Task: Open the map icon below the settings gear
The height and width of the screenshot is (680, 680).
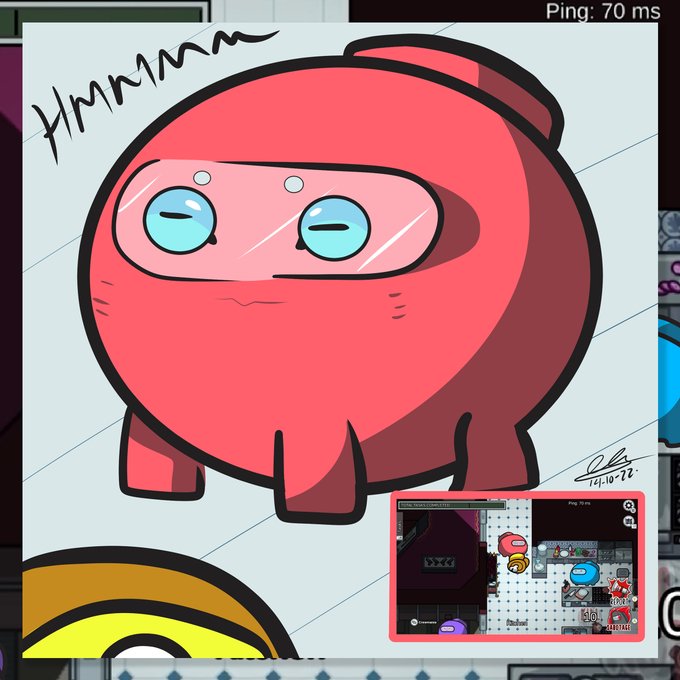Action: (629, 521)
